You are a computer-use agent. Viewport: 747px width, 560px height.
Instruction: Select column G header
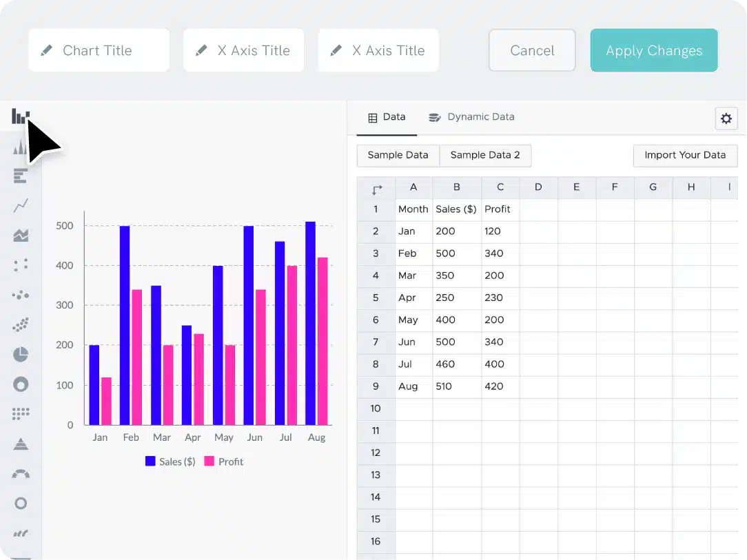[653, 187]
